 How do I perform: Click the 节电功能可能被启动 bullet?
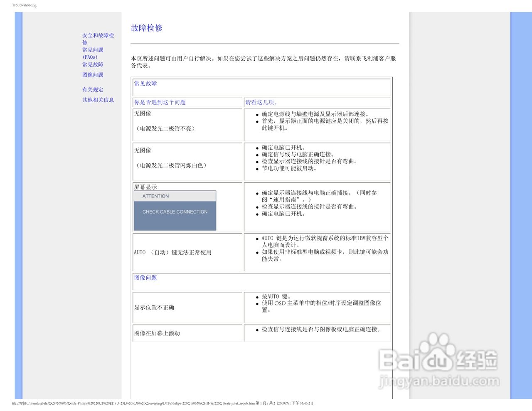click(x=289, y=168)
